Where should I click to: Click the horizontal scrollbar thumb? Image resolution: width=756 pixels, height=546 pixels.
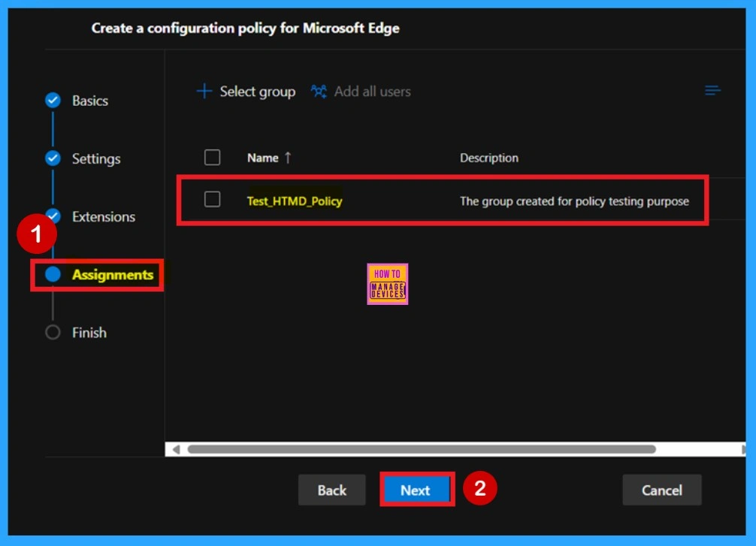click(x=422, y=449)
